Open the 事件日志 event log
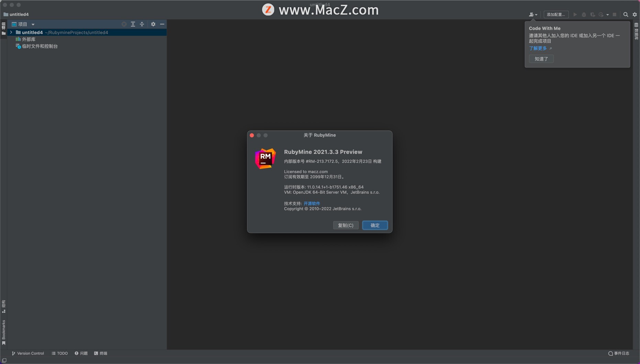Viewport: 640px width, 364px height. click(x=619, y=353)
